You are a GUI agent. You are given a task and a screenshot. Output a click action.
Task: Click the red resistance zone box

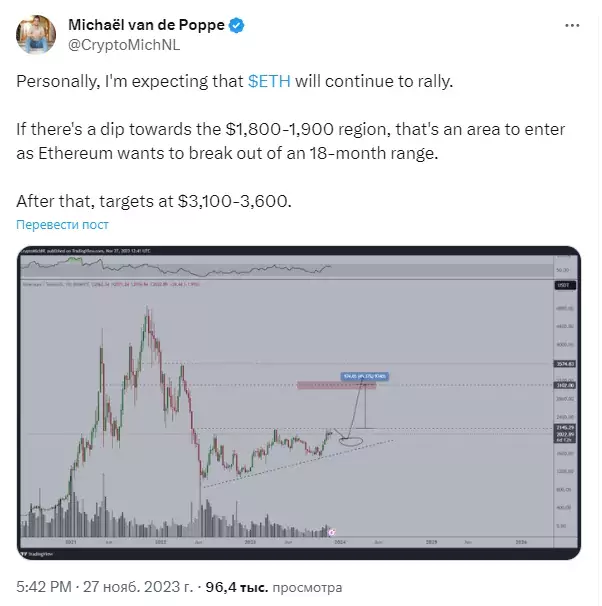point(337,385)
